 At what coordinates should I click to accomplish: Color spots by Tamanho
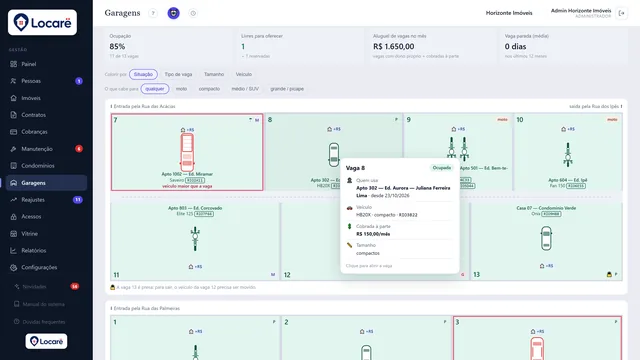tap(214, 74)
